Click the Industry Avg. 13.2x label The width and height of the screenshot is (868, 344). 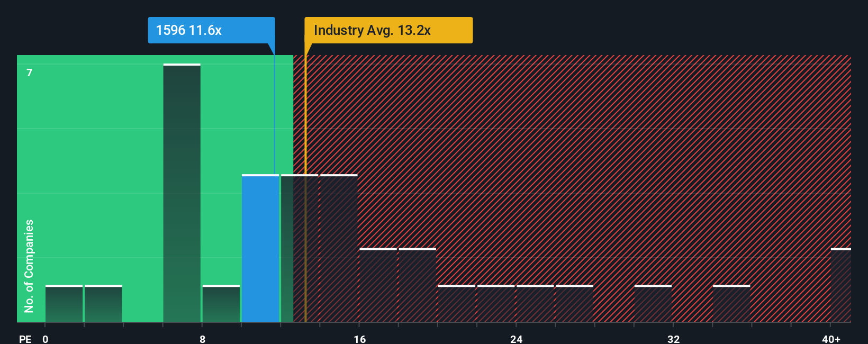click(x=388, y=30)
